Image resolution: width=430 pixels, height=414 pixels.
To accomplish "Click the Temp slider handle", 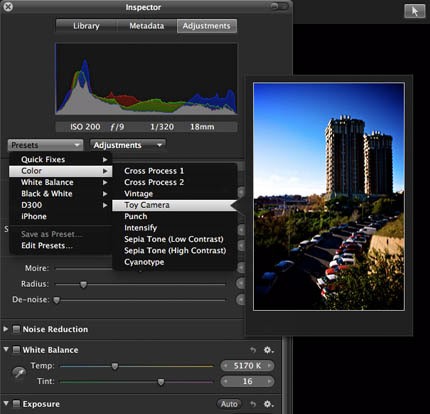I will tap(115, 366).
